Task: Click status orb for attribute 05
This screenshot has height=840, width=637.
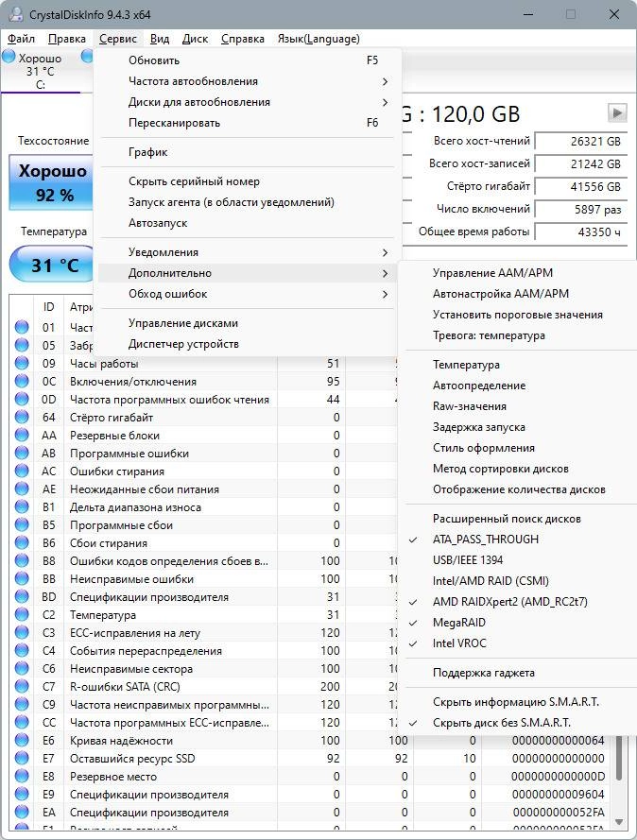Action: coord(22,346)
